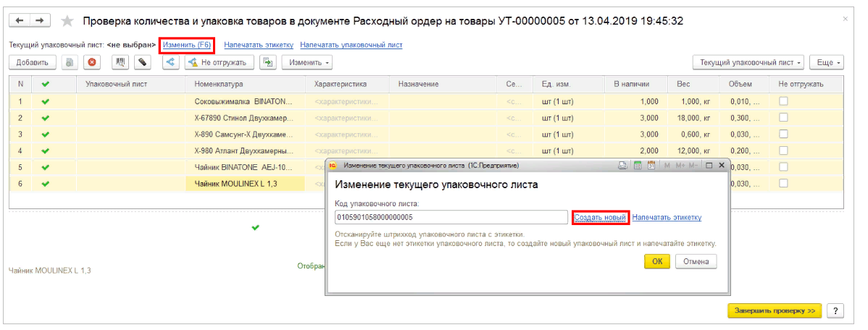The height and width of the screenshot is (330, 868).
Task: Click the 'Создать новый' link
Action: point(599,218)
